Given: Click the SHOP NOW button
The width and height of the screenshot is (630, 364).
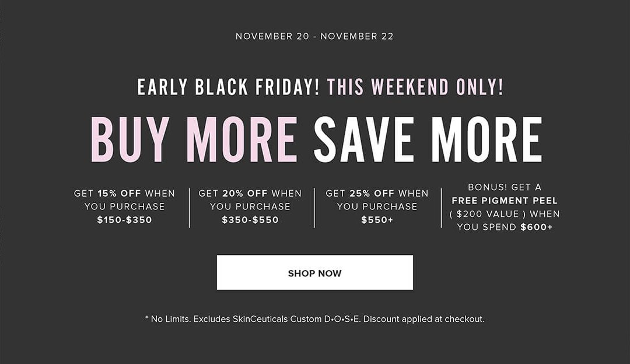Looking at the screenshot, I should 314,272.
